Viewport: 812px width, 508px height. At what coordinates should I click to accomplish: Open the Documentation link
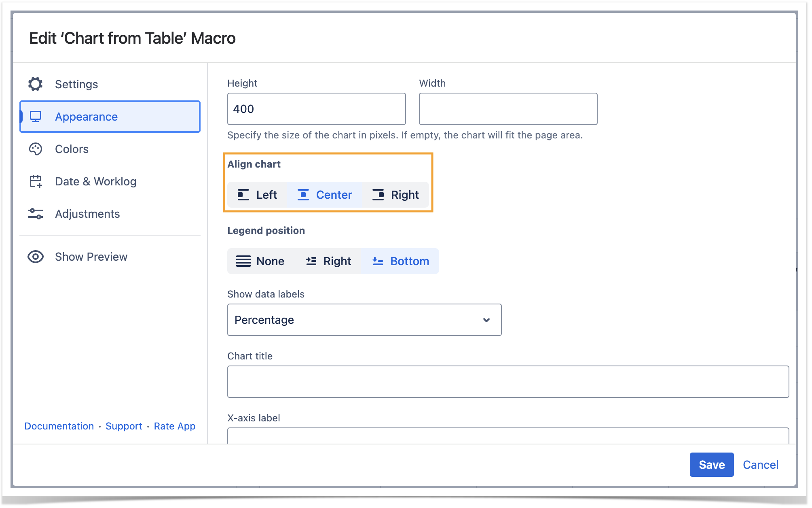point(59,426)
